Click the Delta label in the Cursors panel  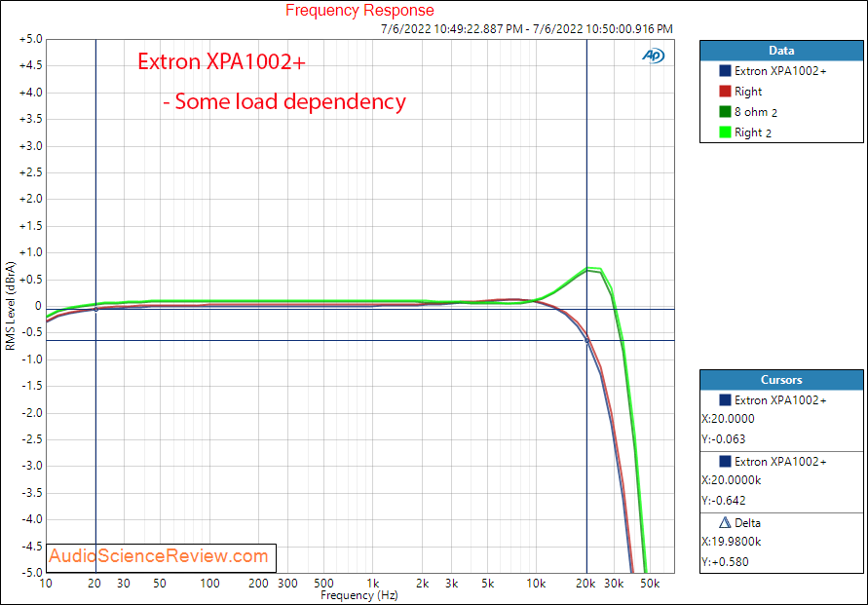(x=747, y=523)
